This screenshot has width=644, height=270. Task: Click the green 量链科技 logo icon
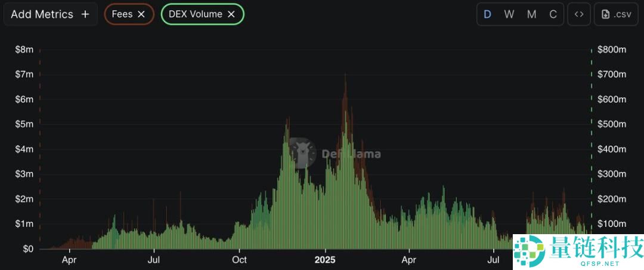click(x=529, y=251)
